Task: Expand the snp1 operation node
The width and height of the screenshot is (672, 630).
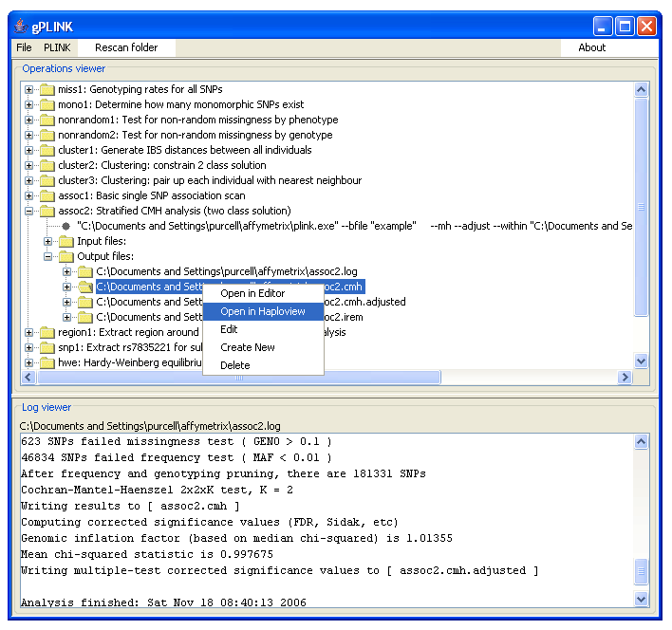Action: click(28, 348)
